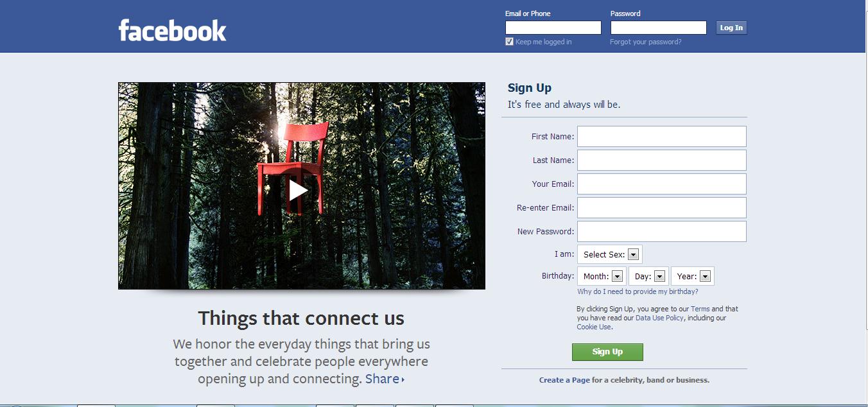Focus the New Password field
The height and width of the screenshot is (407, 868).
coord(661,232)
